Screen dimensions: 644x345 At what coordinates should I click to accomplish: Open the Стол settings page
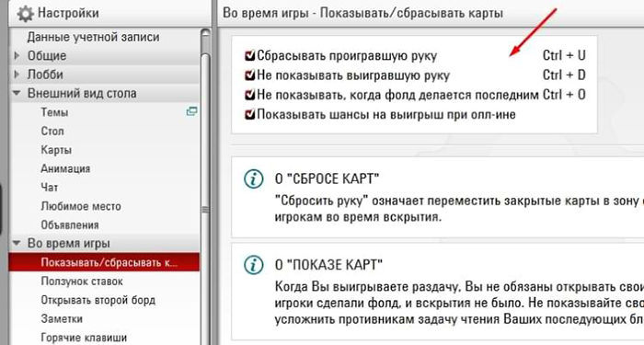pyautogui.click(x=52, y=131)
